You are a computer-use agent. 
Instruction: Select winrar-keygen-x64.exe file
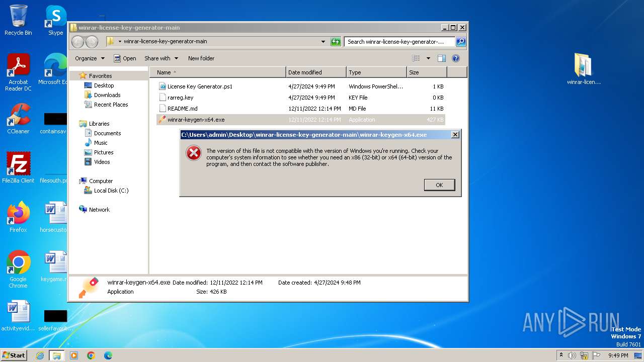click(x=301, y=120)
